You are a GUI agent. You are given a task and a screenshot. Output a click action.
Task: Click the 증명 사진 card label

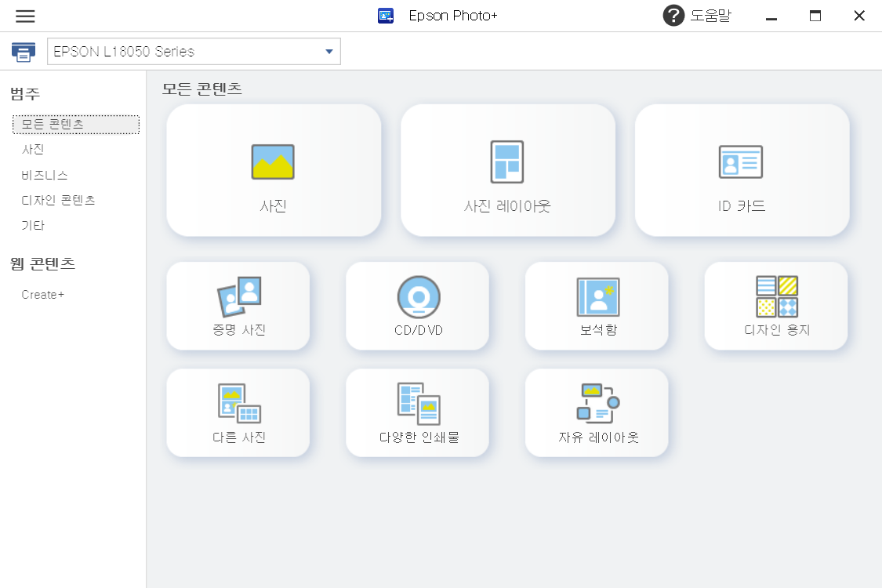pyautogui.click(x=239, y=330)
